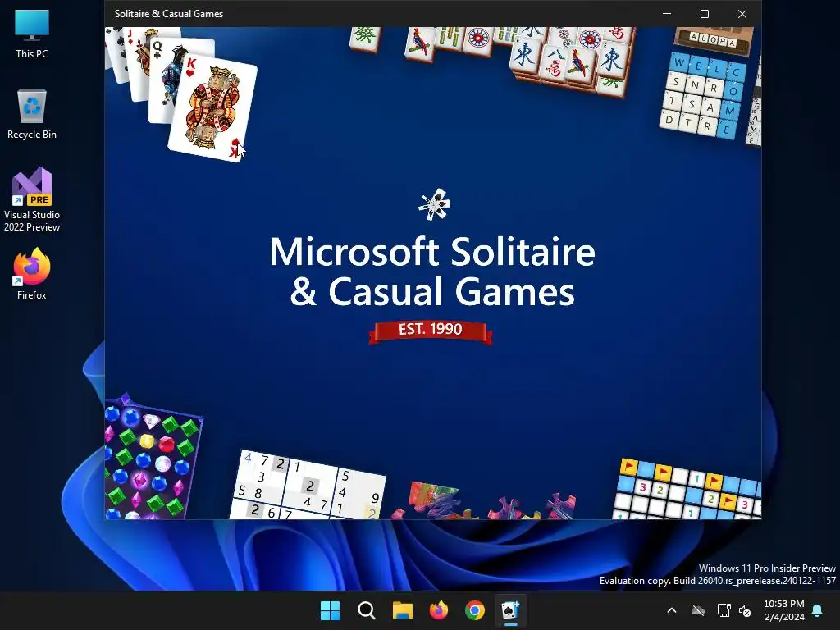The width and height of the screenshot is (840, 630).
Task: Maximize the Solitaire & Casual Games window
Action: click(x=705, y=13)
